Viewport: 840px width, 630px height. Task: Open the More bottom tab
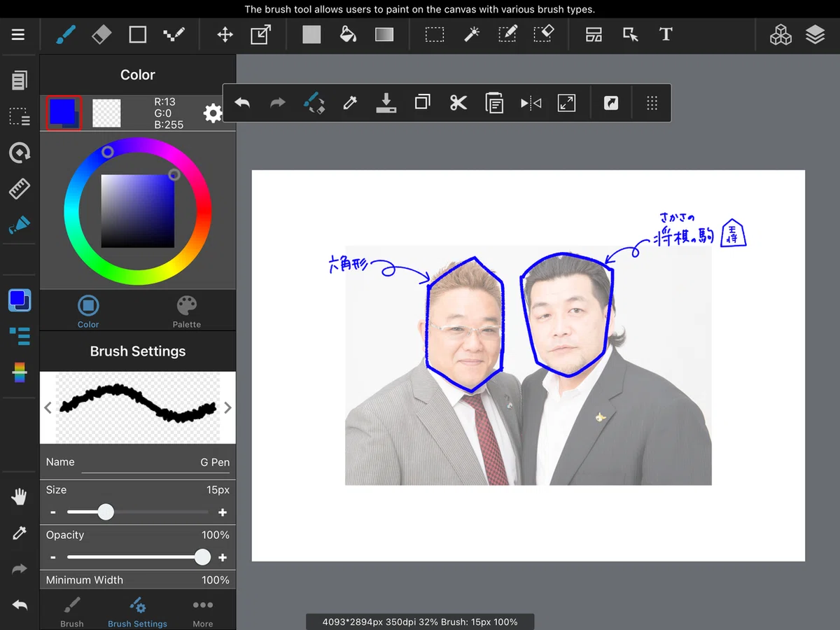(203, 610)
